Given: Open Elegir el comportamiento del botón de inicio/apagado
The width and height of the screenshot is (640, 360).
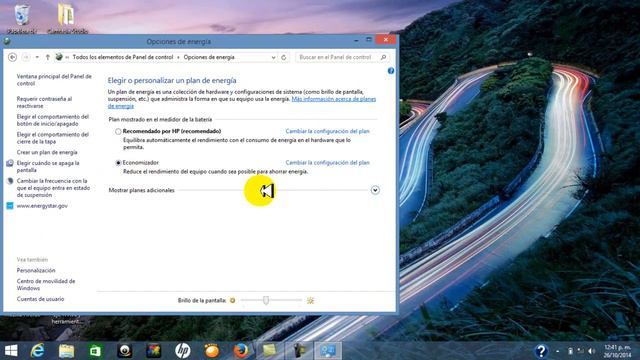Looking at the screenshot, I should pyautogui.click(x=53, y=120).
